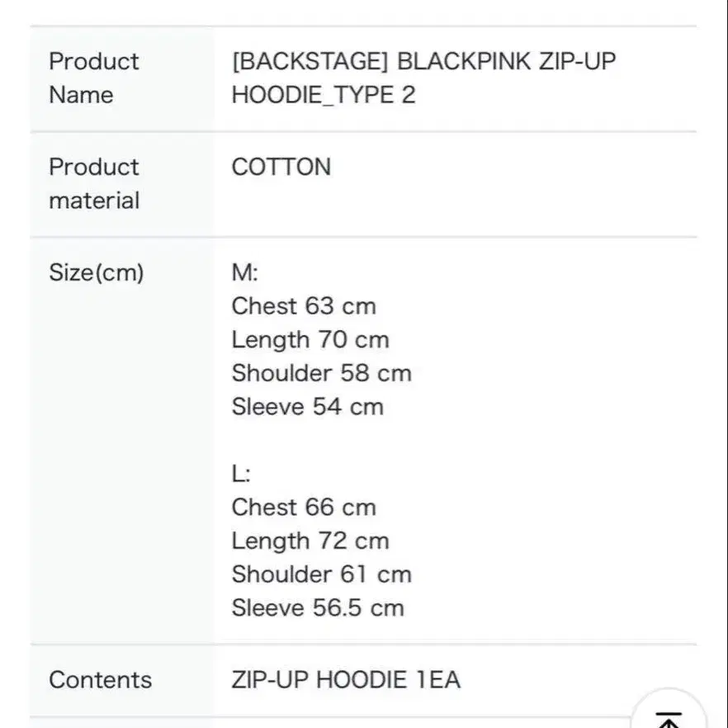Click the Product Name label cell
The image size is (728, 728).
point(122,78)
